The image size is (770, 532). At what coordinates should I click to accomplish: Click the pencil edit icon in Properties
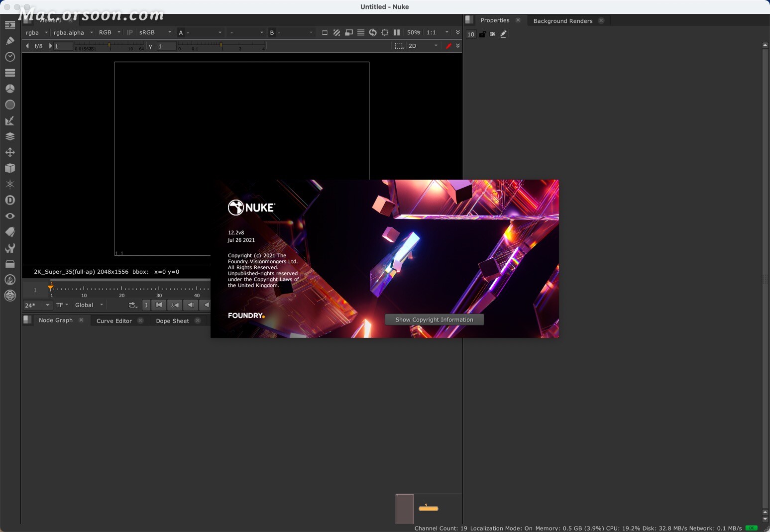(503, 34)
